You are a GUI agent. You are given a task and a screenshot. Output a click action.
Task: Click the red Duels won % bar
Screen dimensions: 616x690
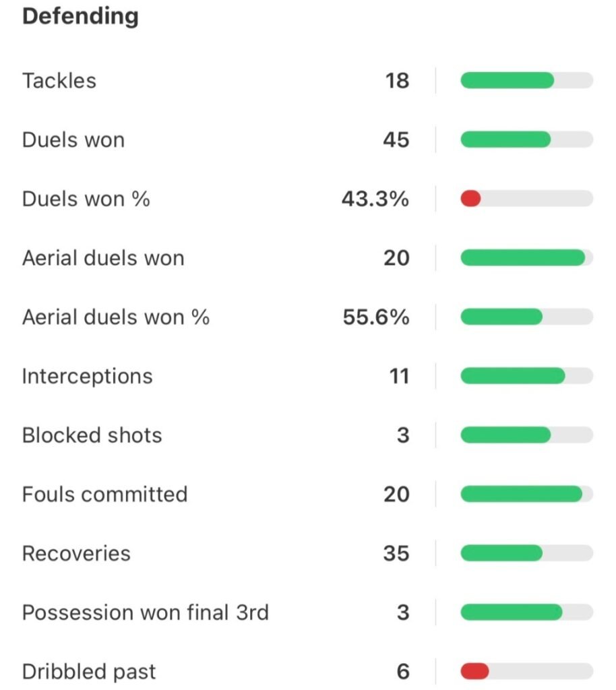click(470, 199)
